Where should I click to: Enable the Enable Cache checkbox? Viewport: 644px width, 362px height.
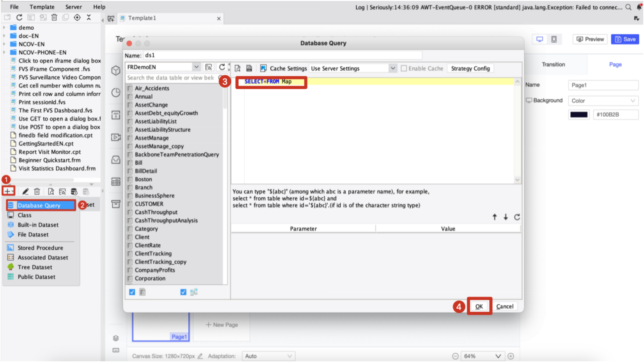click(x=404, y=68)
